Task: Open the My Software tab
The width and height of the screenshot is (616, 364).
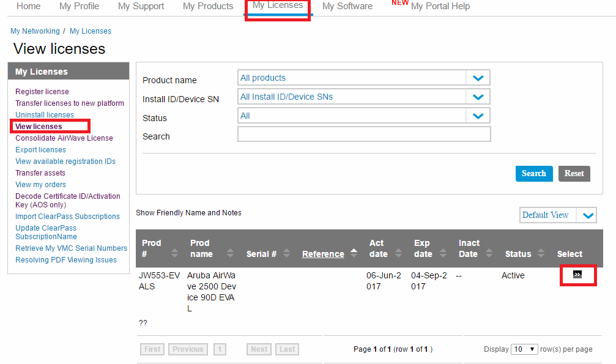Action: (x=347, y=6)
